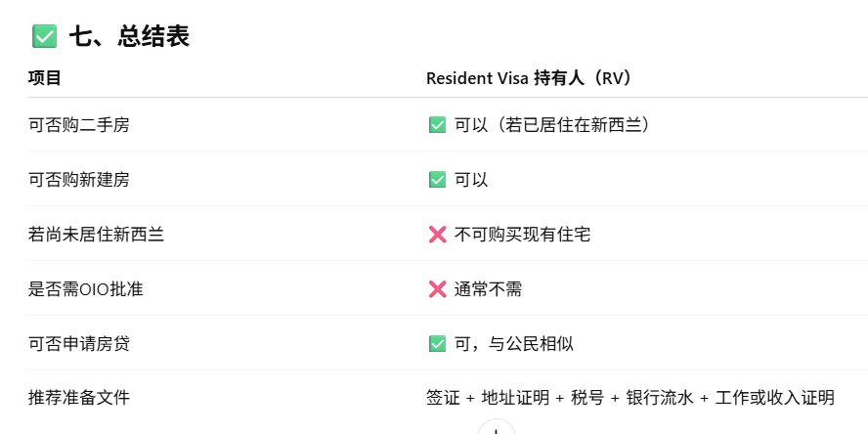Image resolution: width=868 pixels, height=434 pixels.
Task: Click the 可否申请房贷 row label
Action: [x=78, y=344]
